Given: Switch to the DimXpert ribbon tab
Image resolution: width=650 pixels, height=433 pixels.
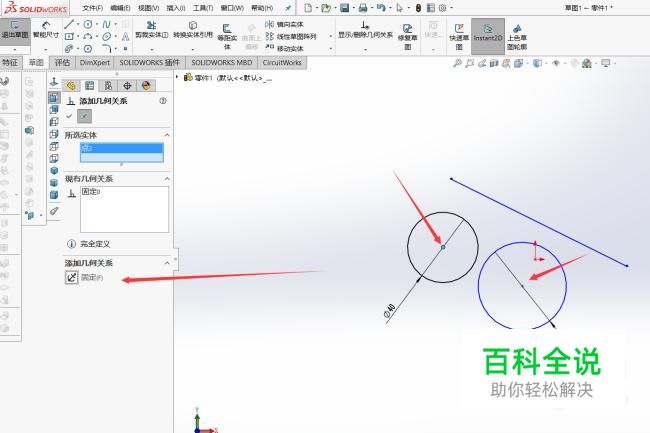Looking at the screenshot, I should pos(95,63).
